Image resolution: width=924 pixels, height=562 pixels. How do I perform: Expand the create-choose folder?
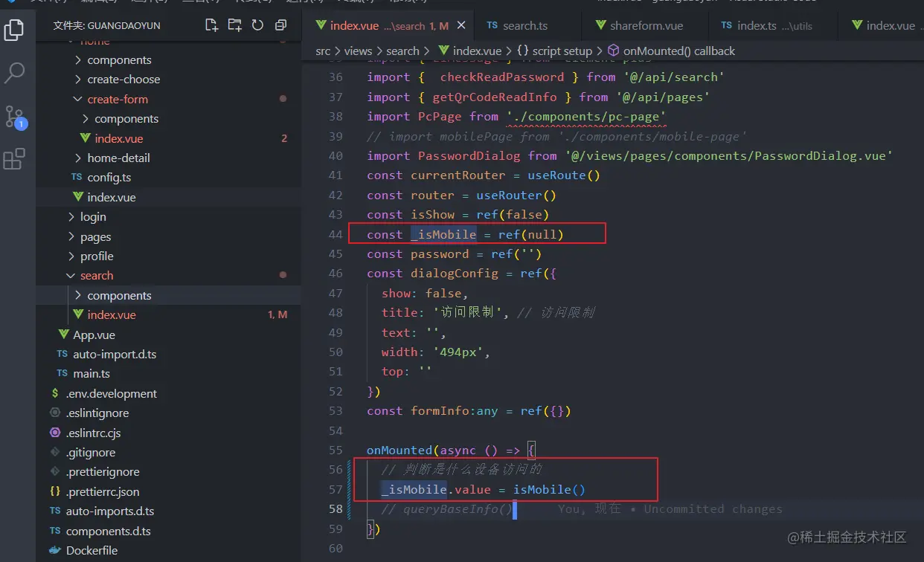(x=123, y=80)
